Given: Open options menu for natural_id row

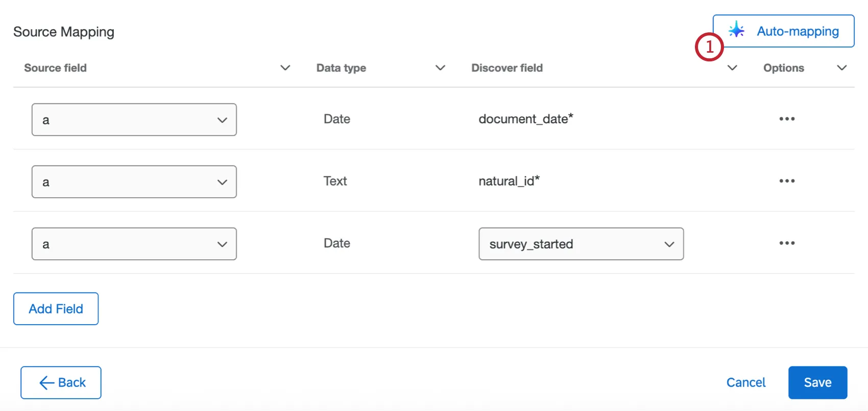Looking at the screenshot, I should pyautogui.click(x=787, y=181).
